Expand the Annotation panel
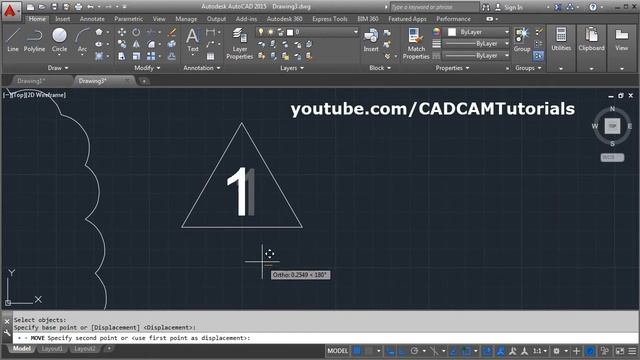This screenshot has width=640, height=360. click(202, 68)
